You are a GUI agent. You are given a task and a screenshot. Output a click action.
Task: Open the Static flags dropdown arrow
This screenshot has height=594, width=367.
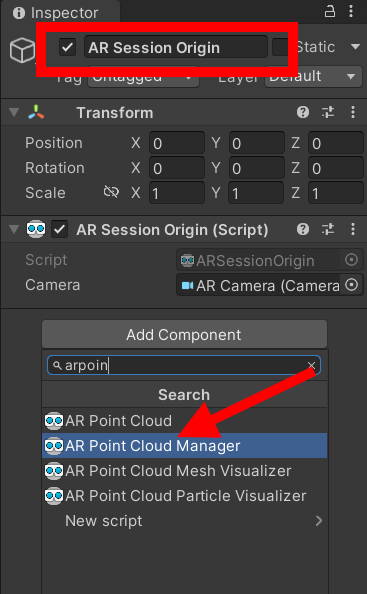click(x=355, y=47)
